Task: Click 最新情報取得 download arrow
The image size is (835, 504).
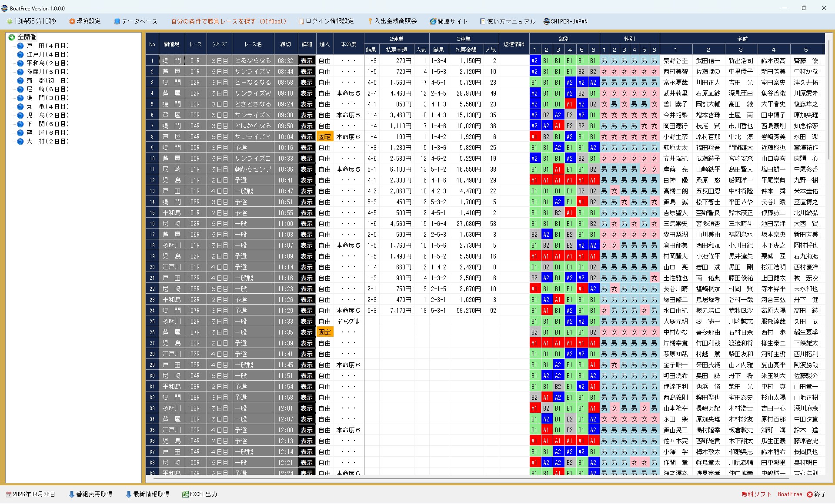Action: point(128,494)
